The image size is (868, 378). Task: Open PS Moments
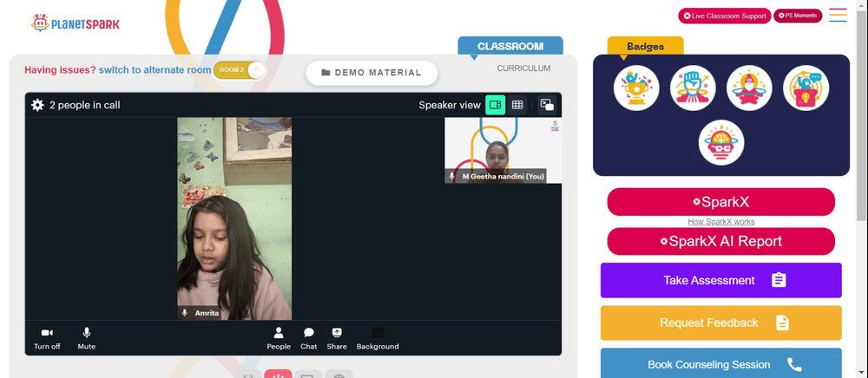(x=798, y=16)
